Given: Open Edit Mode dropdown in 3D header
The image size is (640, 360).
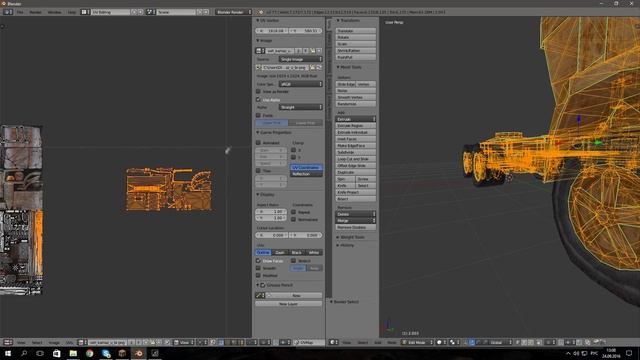Looking at the screenshot, I should click(x=417, y=342).
